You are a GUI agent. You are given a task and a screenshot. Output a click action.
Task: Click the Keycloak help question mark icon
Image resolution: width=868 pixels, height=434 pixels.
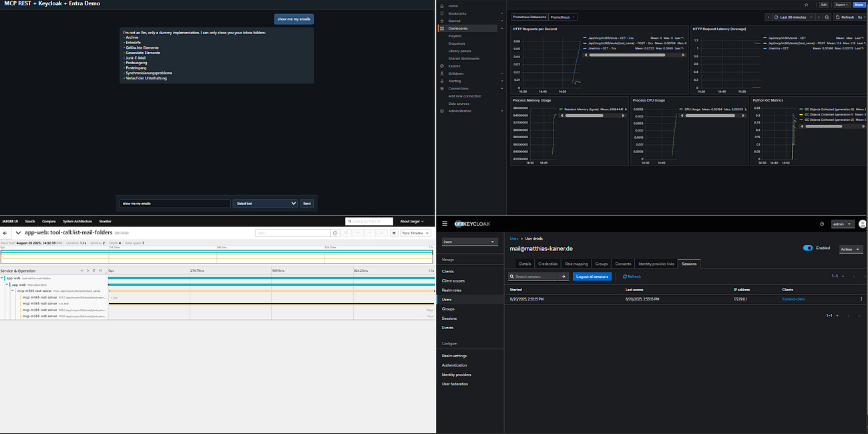(x=822, y=224)
